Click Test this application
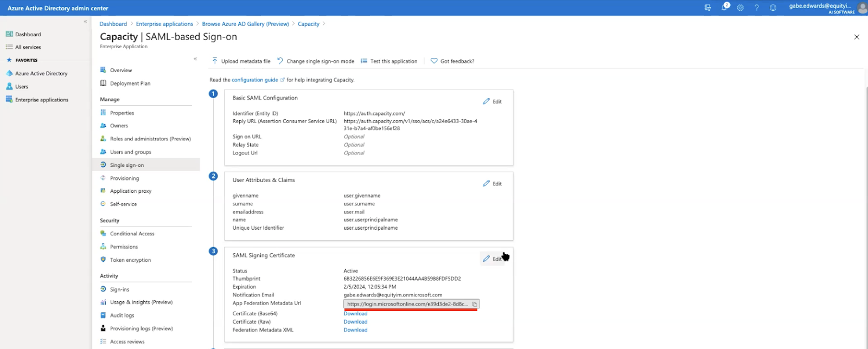868x349 pixels. [x=389, y=61]
